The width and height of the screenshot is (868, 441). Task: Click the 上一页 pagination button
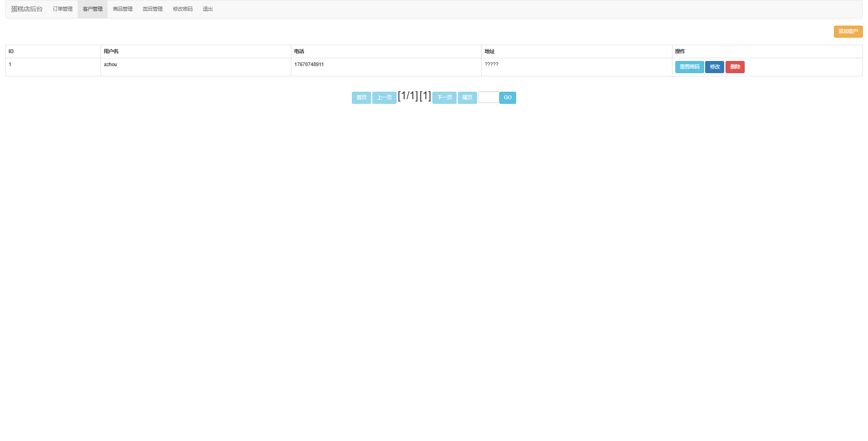384,98
